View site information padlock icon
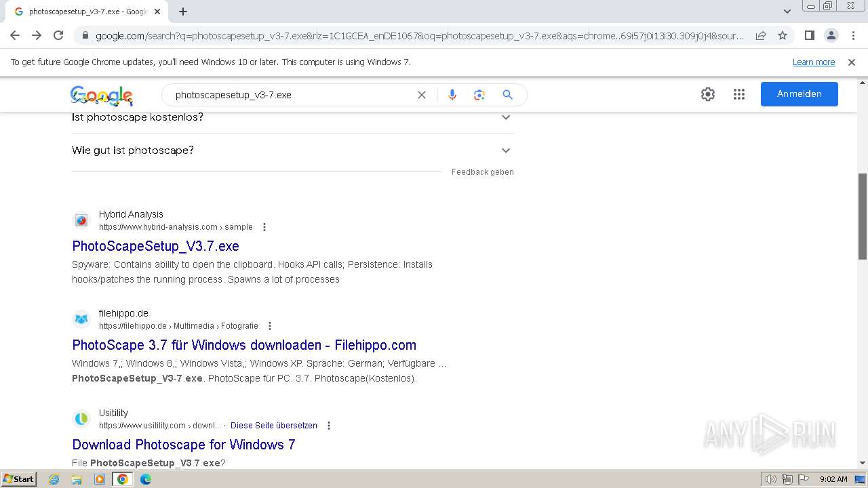868x488 pixels. tap(85, 36)
